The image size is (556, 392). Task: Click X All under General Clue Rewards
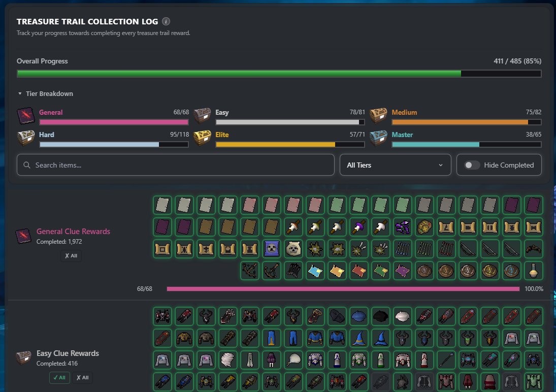pyautogui.click(x=71, y=256)
